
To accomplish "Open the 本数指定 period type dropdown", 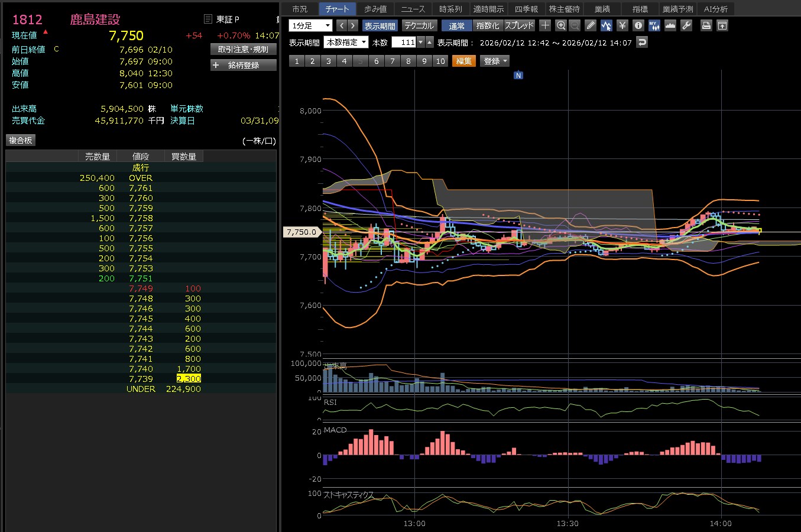I will point(346,43).
